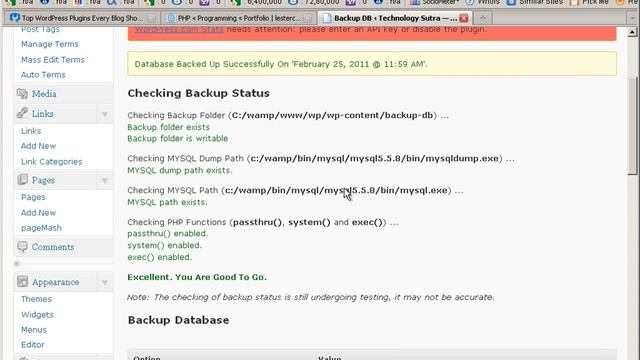Screen dimensions: 640x360
Task: Open the Pages section heading
Action: coord(43,180)
